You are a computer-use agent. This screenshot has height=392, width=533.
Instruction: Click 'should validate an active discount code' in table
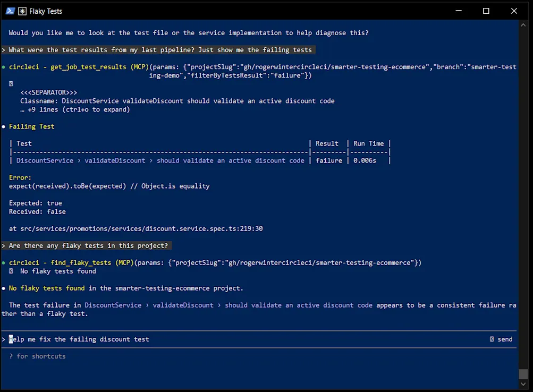(231, 160)
